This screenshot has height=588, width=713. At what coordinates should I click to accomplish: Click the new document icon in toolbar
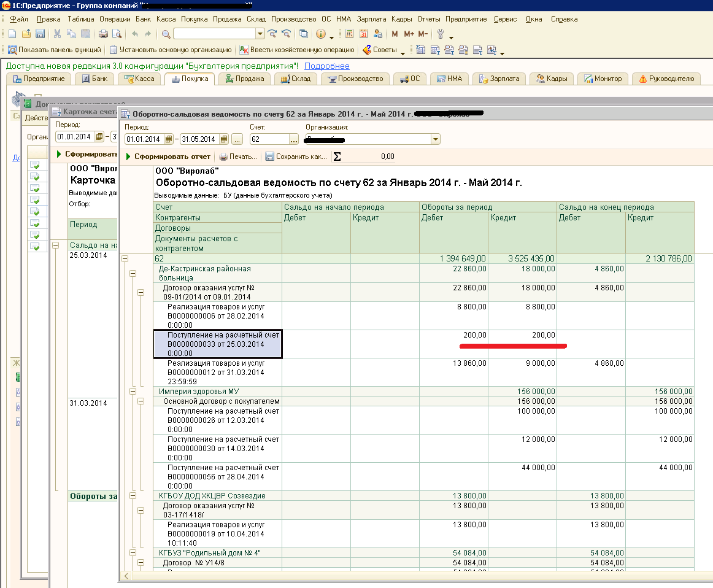(x=13, y=34)
